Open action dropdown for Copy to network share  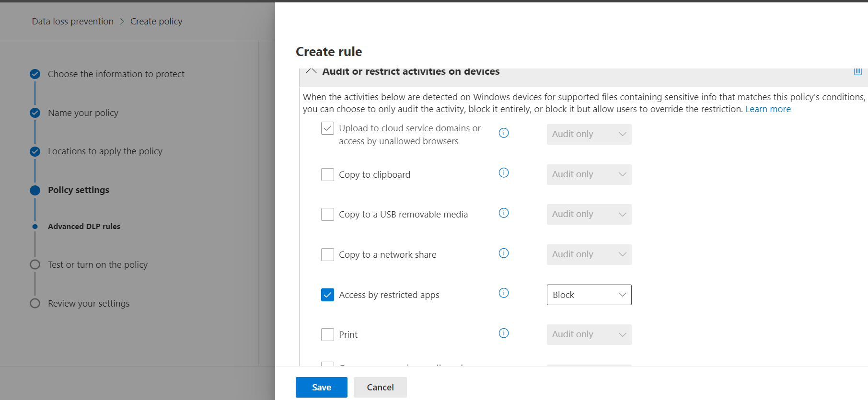[589, 254]
